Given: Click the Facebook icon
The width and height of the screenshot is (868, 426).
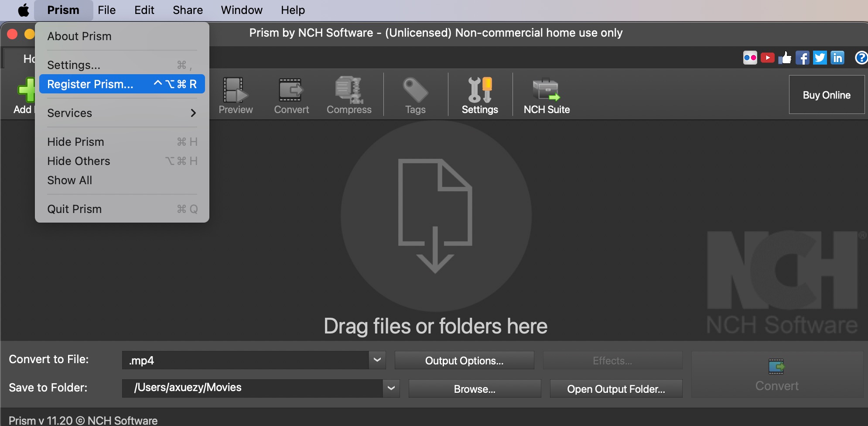Looking at the screenshot, I should click(x=802, y=58).
